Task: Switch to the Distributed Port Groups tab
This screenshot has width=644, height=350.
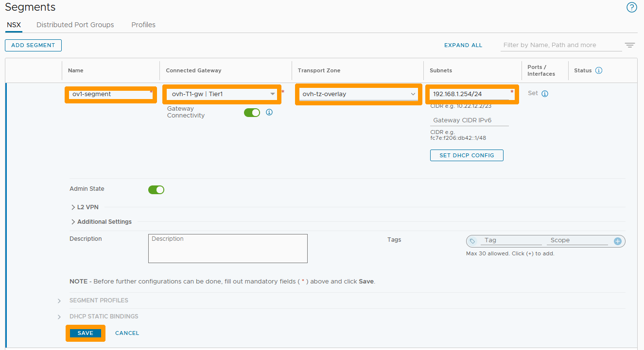Action: (x=75, y=25)
